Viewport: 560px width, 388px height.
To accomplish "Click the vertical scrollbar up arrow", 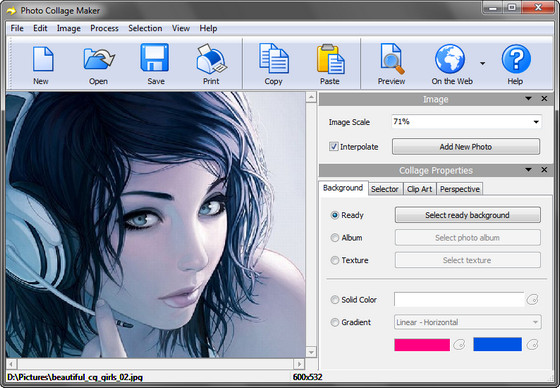I will click(x=311, y=97).
